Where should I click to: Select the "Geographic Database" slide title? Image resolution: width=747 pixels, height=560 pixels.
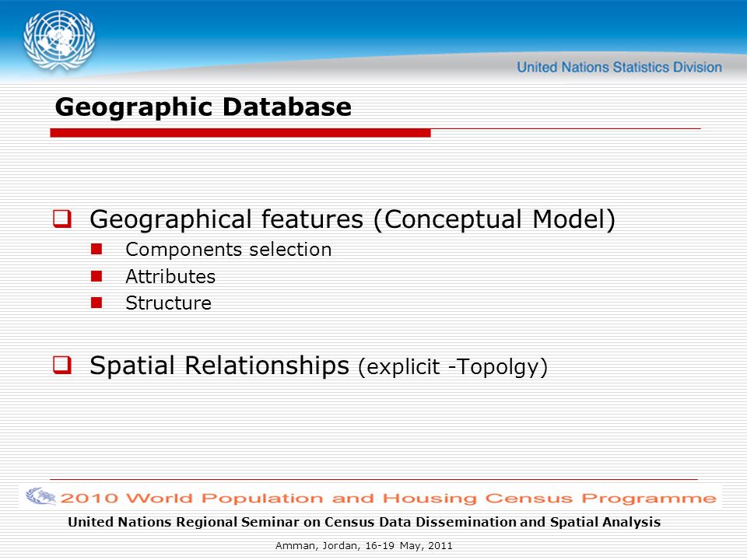(x=203, y=107)
